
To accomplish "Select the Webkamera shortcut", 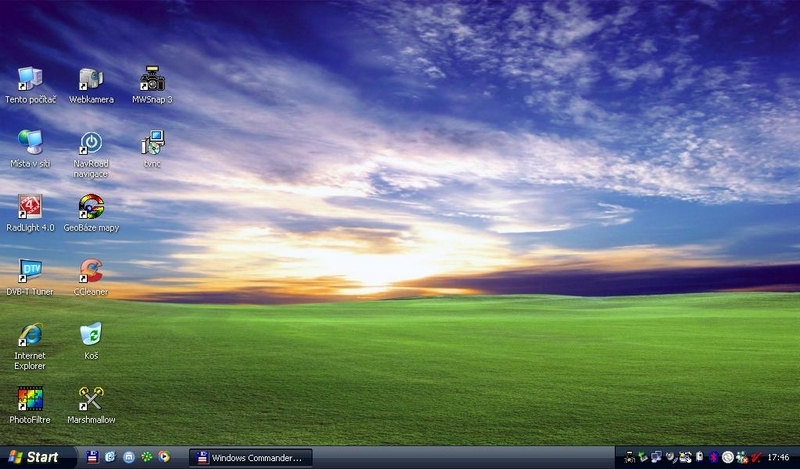I will pyautogui.click(x=91, y=81).
